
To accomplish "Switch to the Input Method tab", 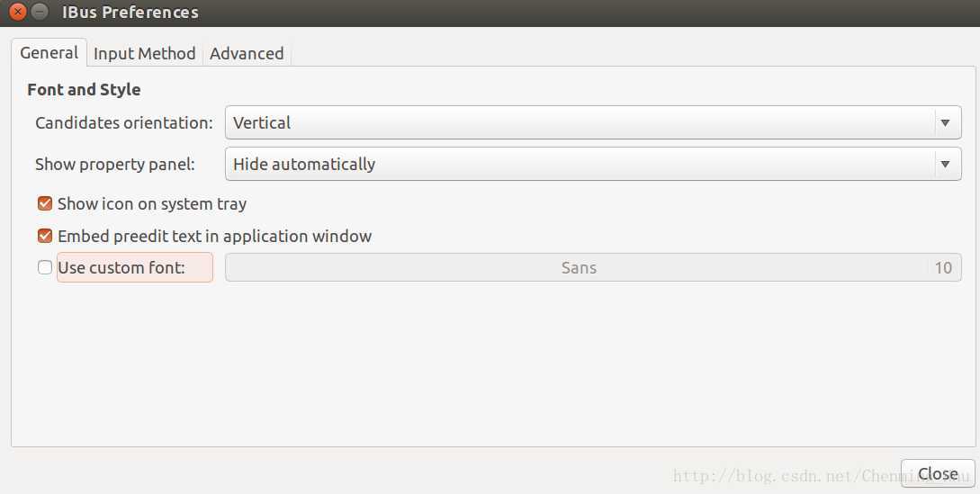I will [144, 54].
